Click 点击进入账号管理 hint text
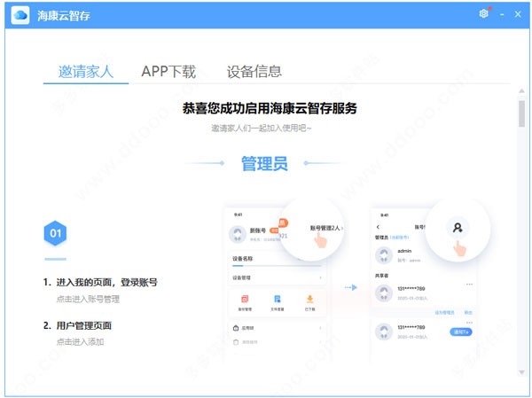Screen dimensions: 532x398 tap(88, 299)
